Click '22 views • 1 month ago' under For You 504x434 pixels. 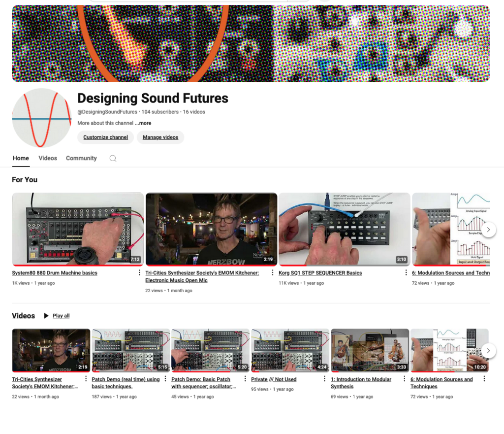(169, 291)
